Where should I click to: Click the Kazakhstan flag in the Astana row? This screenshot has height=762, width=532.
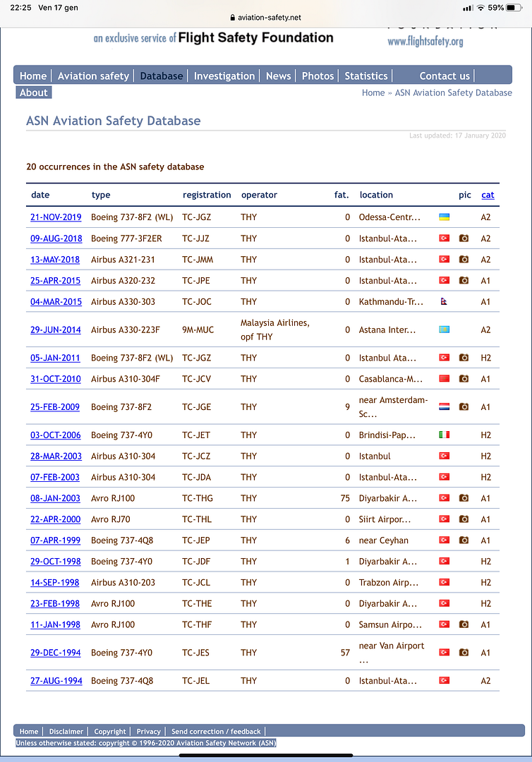[444, 329]
